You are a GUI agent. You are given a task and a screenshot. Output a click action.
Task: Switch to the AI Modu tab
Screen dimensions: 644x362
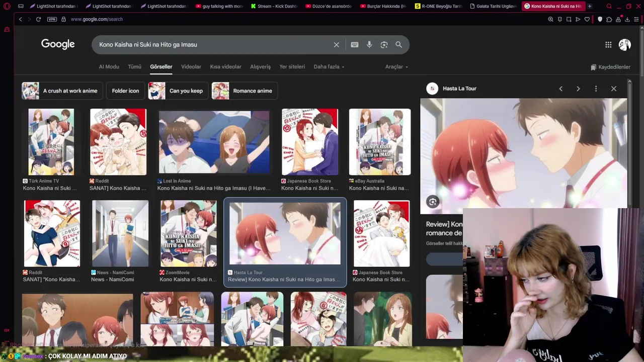(x=109, y=66)
